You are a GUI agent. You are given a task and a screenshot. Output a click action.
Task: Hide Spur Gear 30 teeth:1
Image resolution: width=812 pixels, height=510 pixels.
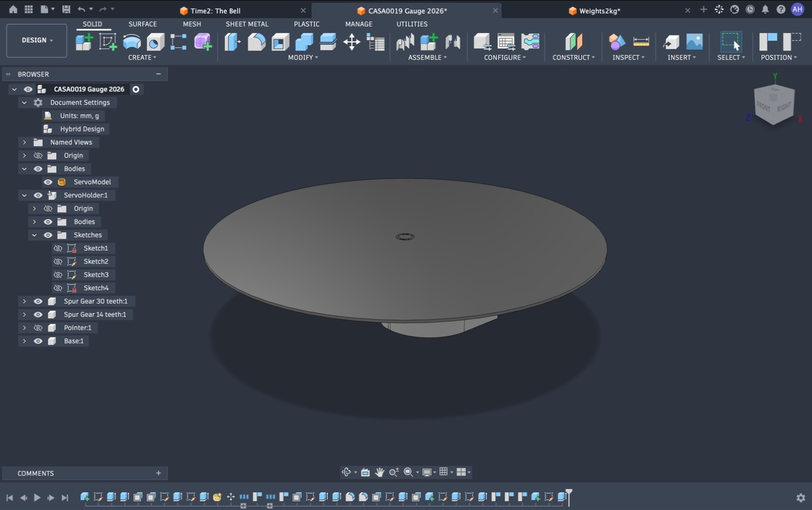(38, 301)
